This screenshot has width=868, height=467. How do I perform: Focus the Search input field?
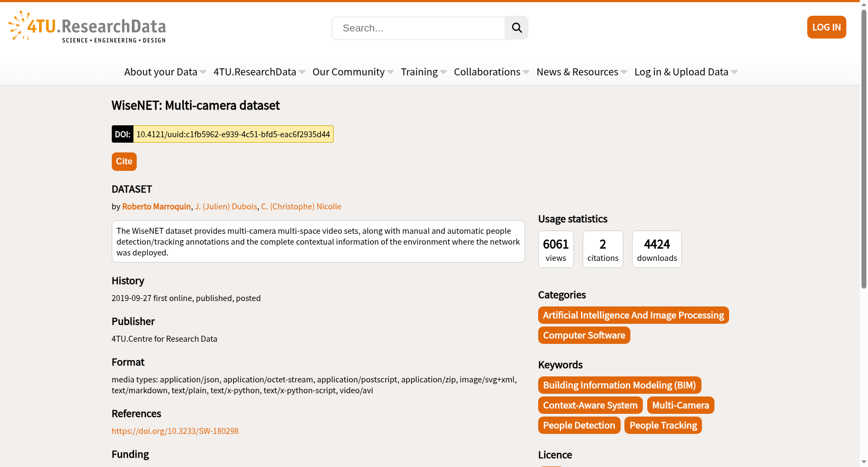418,28
